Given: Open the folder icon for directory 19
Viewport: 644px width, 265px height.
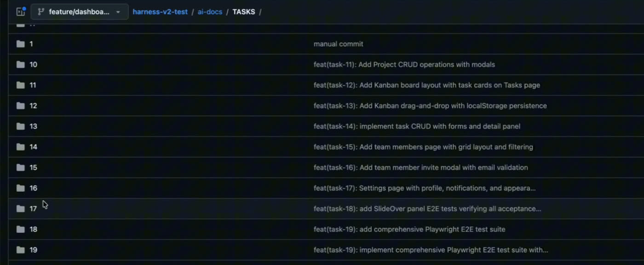Looking at the screenshot, I should point(20,250).
